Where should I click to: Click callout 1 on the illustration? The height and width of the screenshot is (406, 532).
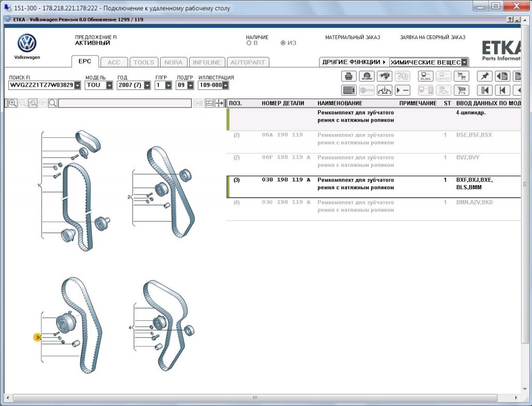pos(38,186)
